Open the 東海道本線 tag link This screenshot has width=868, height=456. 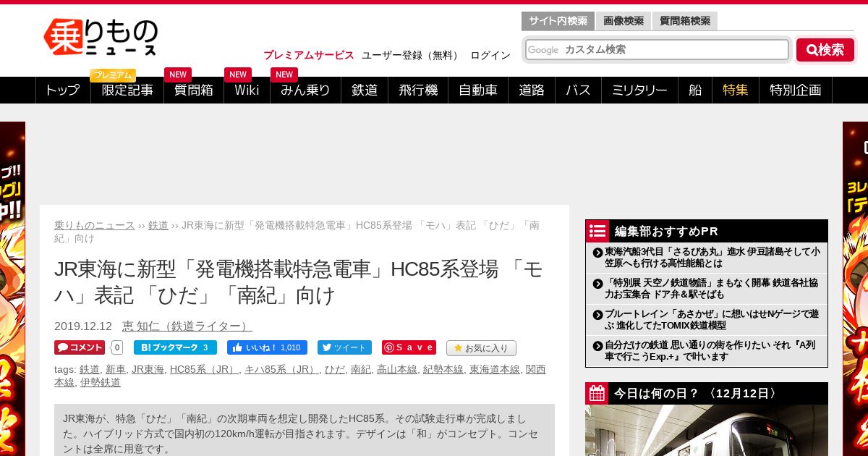495,369
